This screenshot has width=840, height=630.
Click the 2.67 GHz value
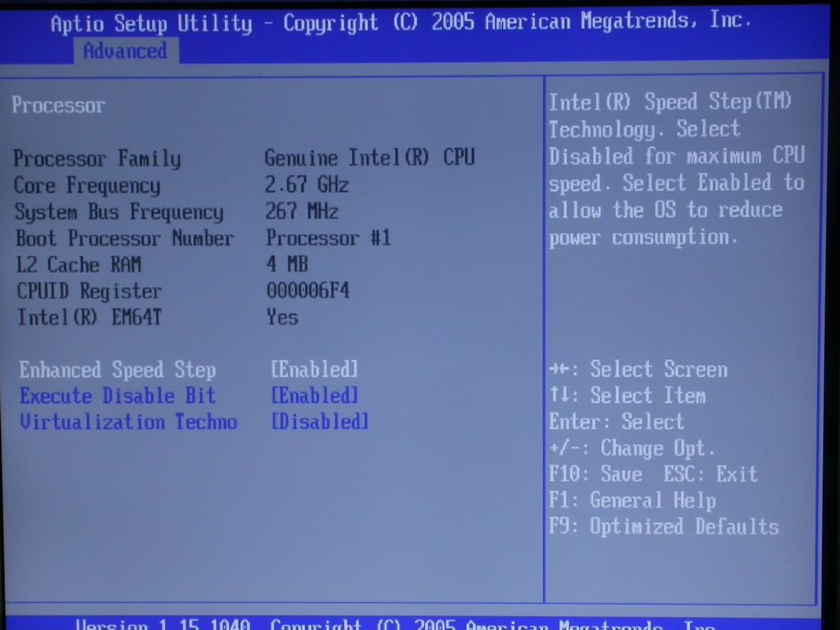point(307,185)
